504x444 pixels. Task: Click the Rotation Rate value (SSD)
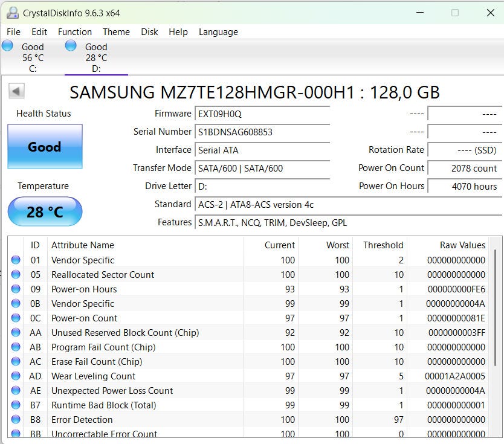click(465, 150)
